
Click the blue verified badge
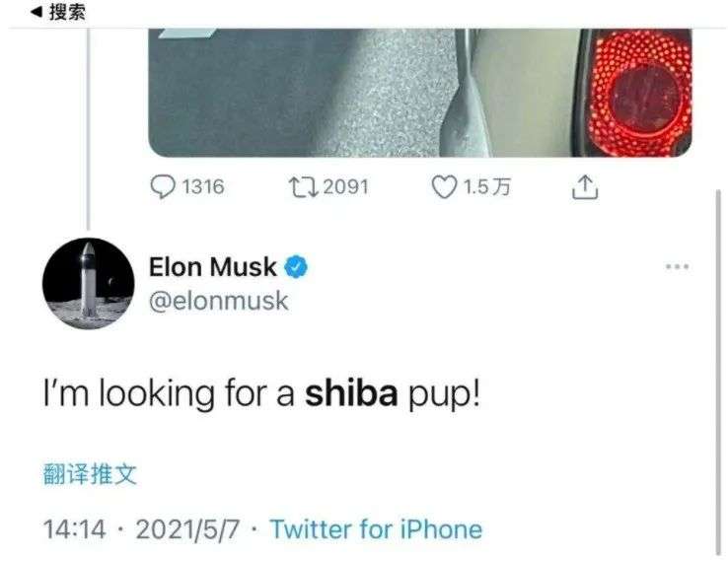pyautogui.click(x=296, y=266)
